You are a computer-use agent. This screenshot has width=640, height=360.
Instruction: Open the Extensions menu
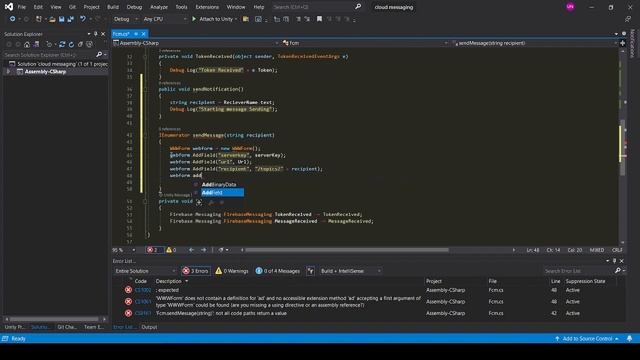[x=207, y=7]
